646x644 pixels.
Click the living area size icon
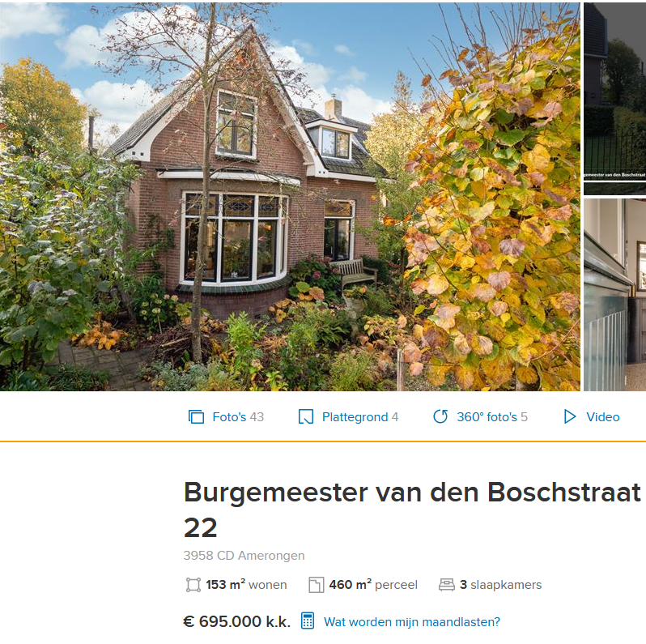pos(193,585)
